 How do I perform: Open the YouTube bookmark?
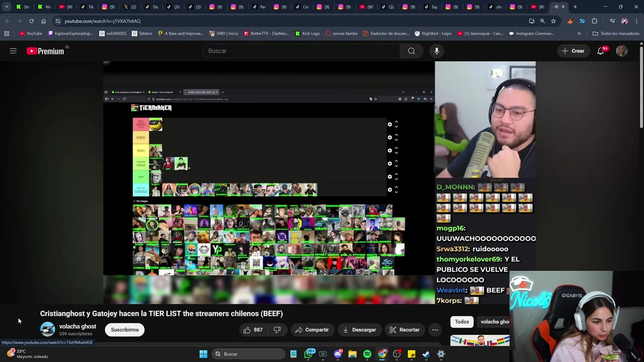31,34
